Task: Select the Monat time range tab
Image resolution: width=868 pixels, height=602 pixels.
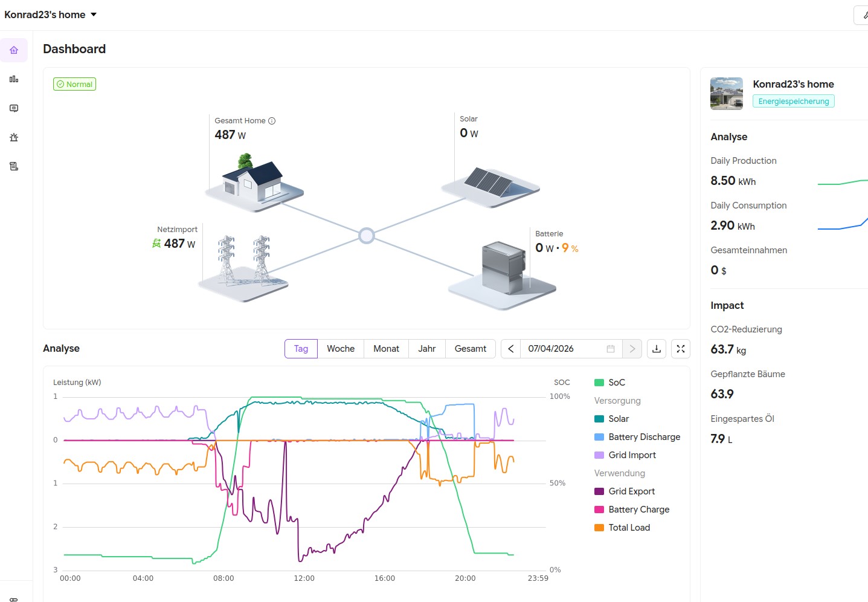Action: [386, 349]
